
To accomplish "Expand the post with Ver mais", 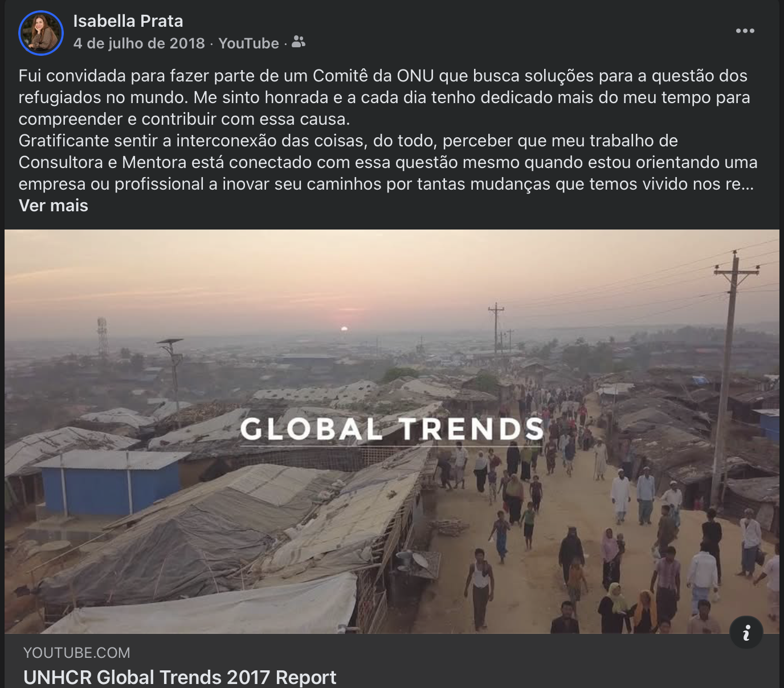I will (54, 206).
